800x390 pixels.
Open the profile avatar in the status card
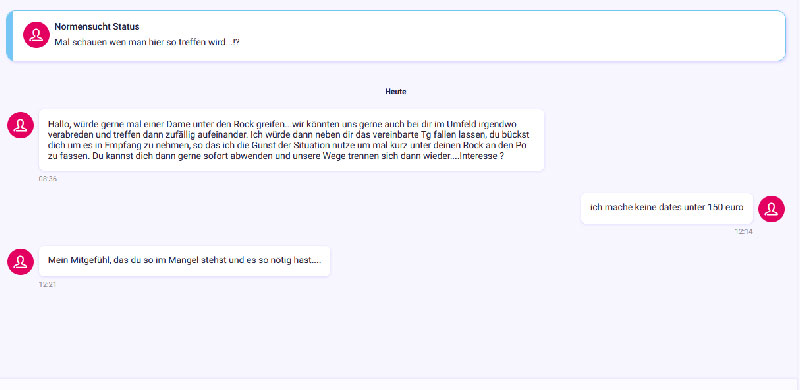click(x=36, y=35)
